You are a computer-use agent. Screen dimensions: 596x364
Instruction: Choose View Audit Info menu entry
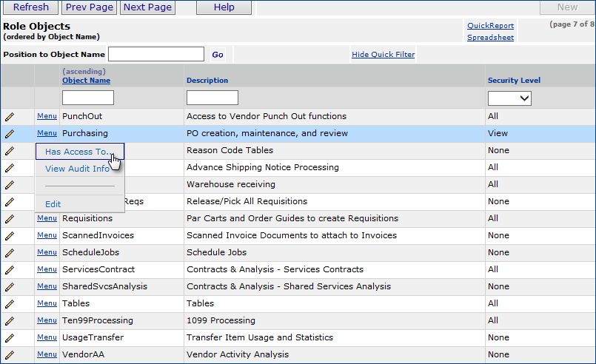pos(77,169)
